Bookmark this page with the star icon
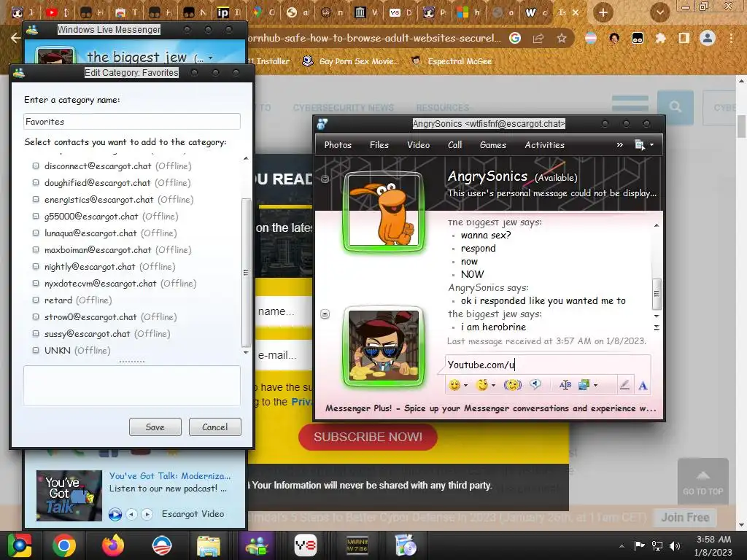The image size is (747, 560). click(562, 38)
